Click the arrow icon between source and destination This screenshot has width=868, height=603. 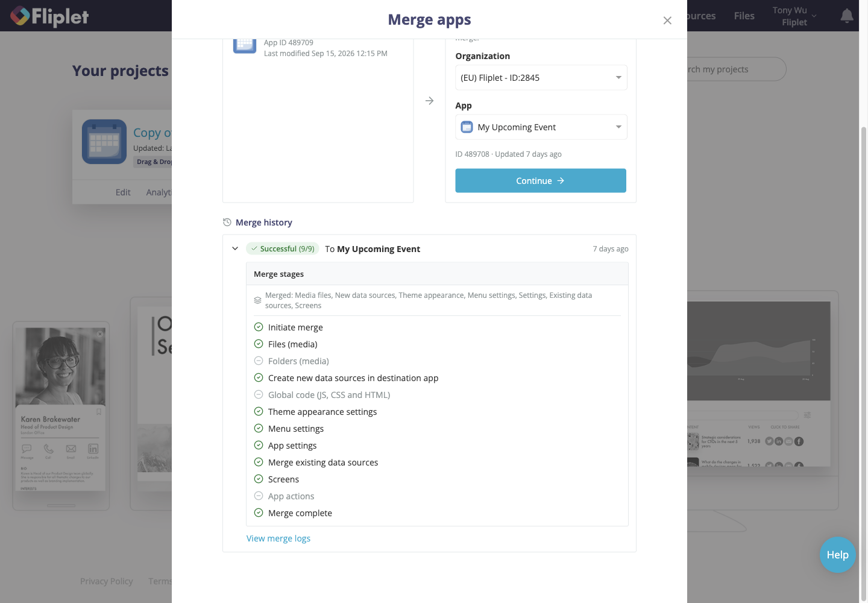point(429,101)
